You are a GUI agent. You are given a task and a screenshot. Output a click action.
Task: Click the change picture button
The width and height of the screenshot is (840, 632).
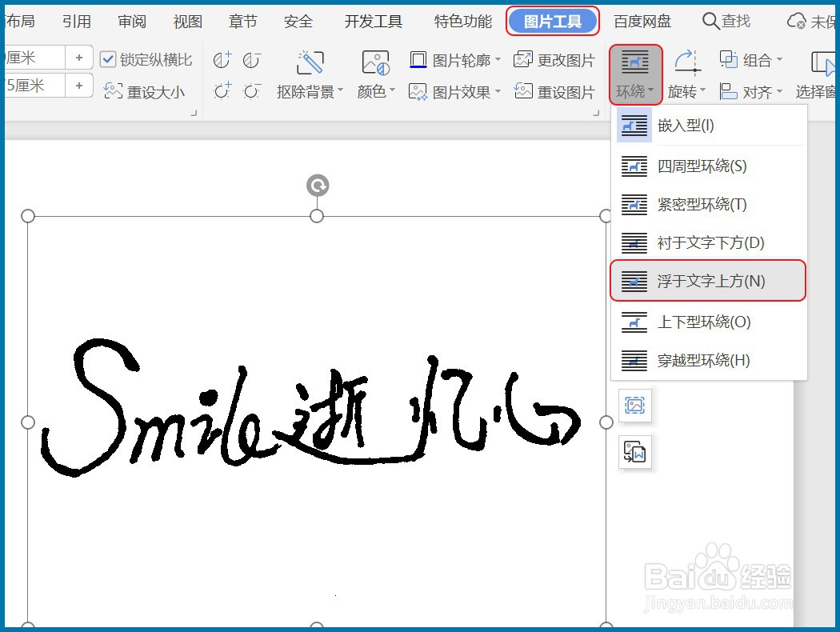pos(554,60)
